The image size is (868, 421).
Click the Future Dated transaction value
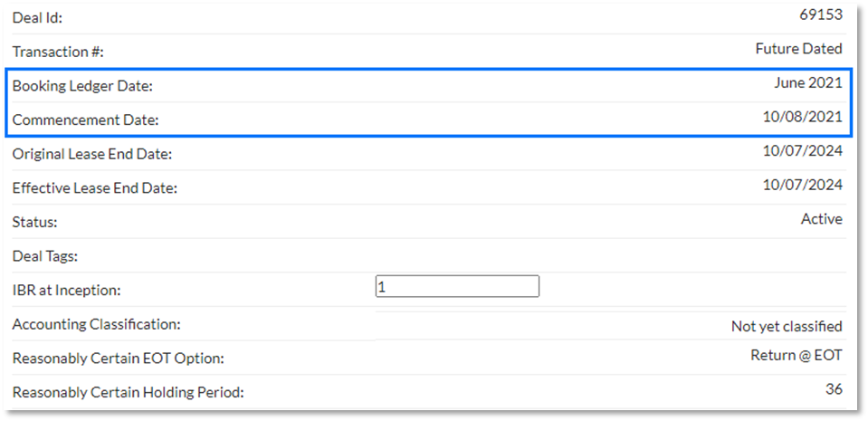pos(799,49)
